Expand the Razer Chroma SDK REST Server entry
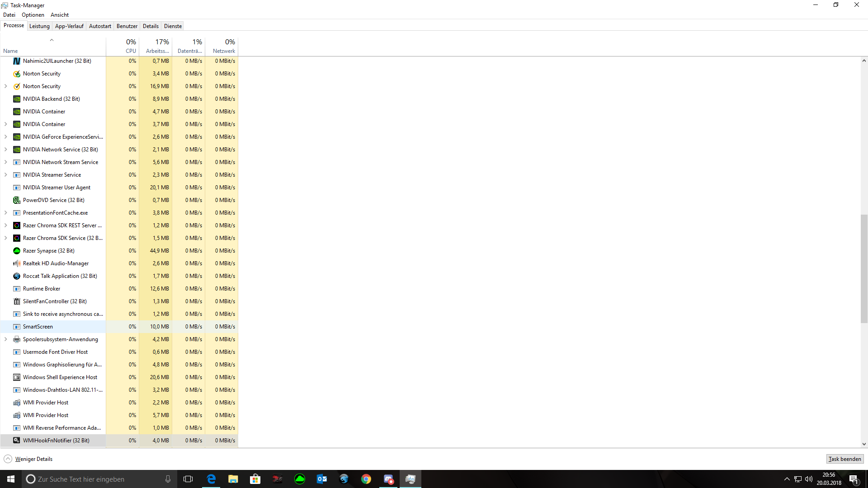This screenshot has height=488, width=868. click(6, 225)
